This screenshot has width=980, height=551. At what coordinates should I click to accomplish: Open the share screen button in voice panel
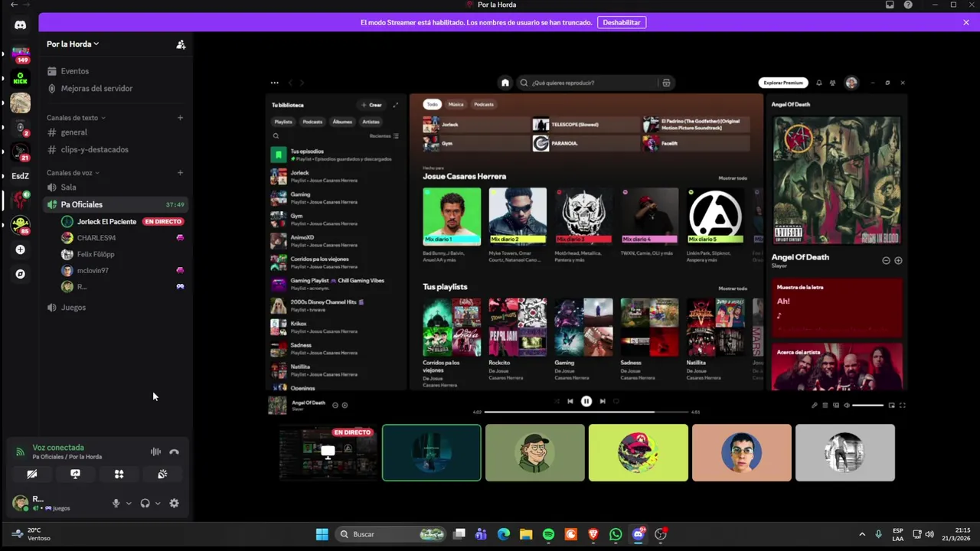pos(75,474)
